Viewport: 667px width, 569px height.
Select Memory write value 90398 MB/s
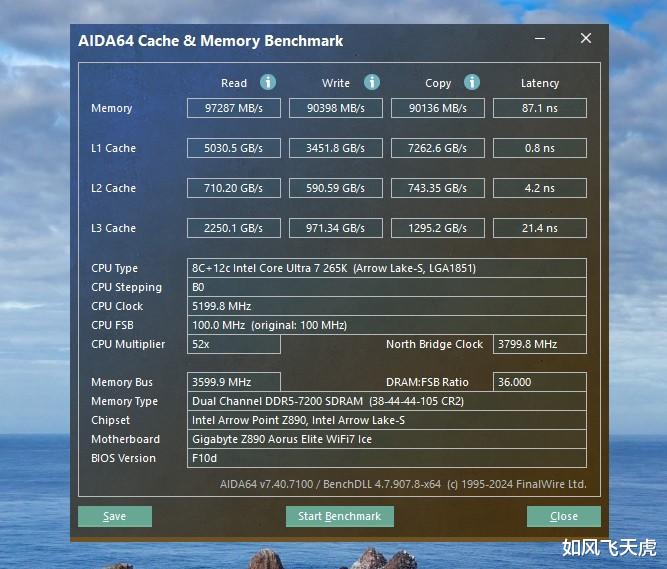click(336, 108)
